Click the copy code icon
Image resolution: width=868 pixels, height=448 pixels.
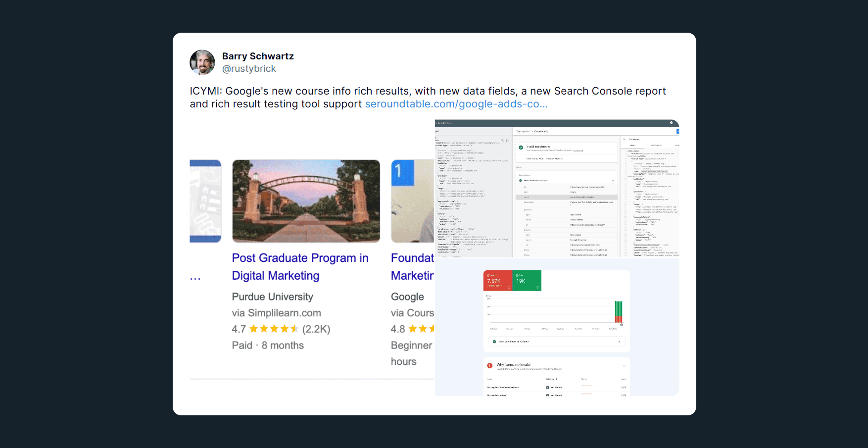pyautogui.click(x=507, y=141)
